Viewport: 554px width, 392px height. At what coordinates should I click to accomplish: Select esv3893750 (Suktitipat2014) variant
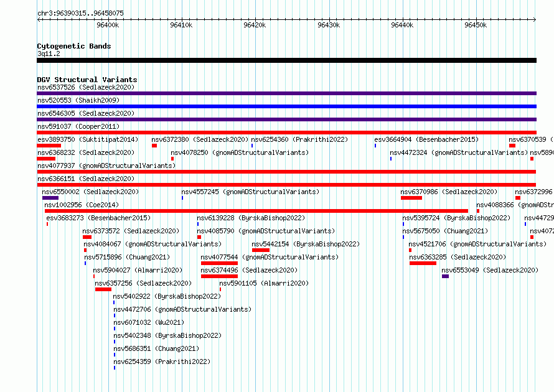tap(88, 139)
